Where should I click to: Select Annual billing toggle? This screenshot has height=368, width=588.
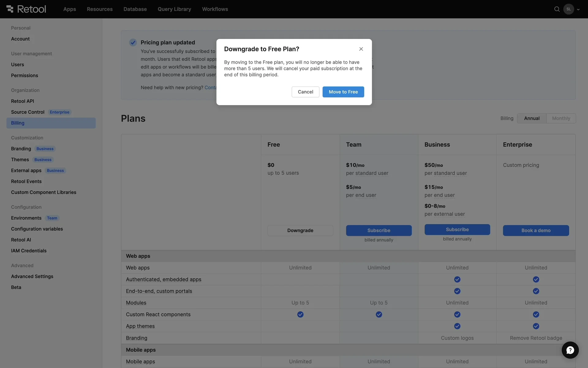532,118
